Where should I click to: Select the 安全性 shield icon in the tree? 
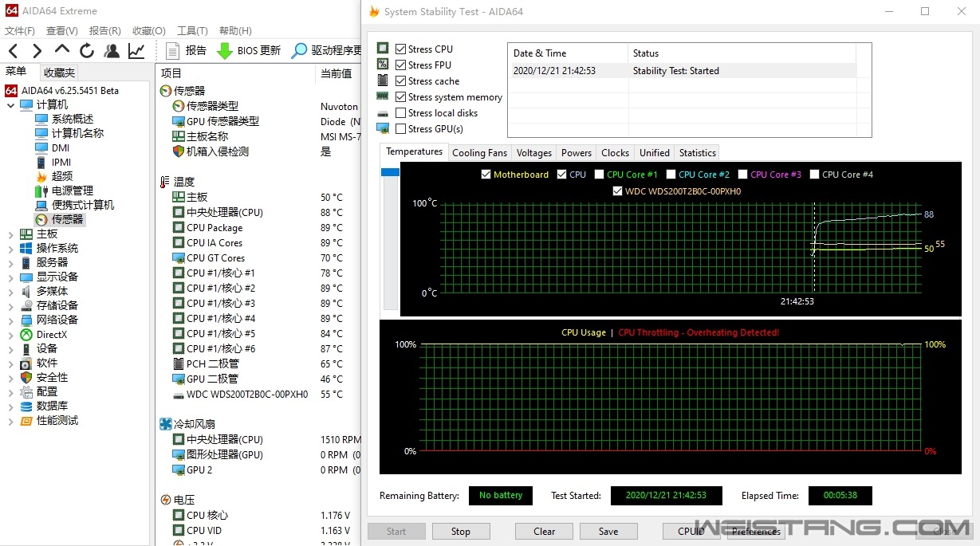click(26, 377)
